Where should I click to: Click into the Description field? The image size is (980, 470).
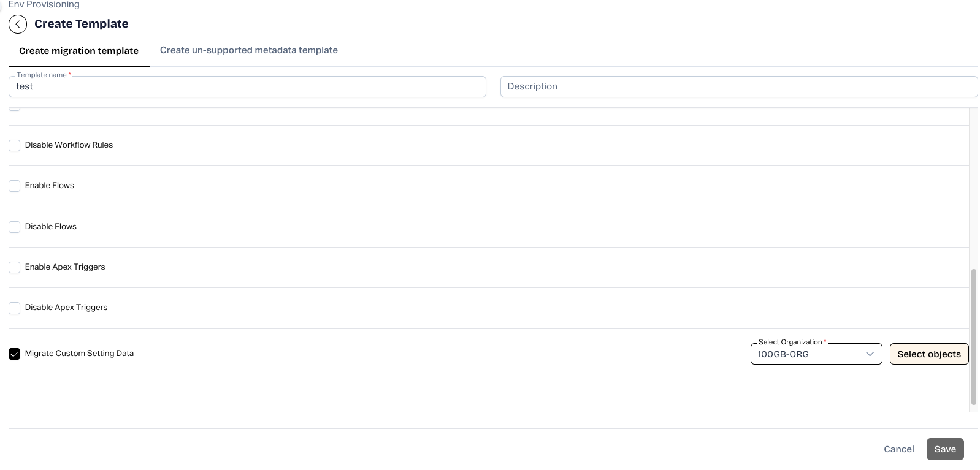coord(738,87)
